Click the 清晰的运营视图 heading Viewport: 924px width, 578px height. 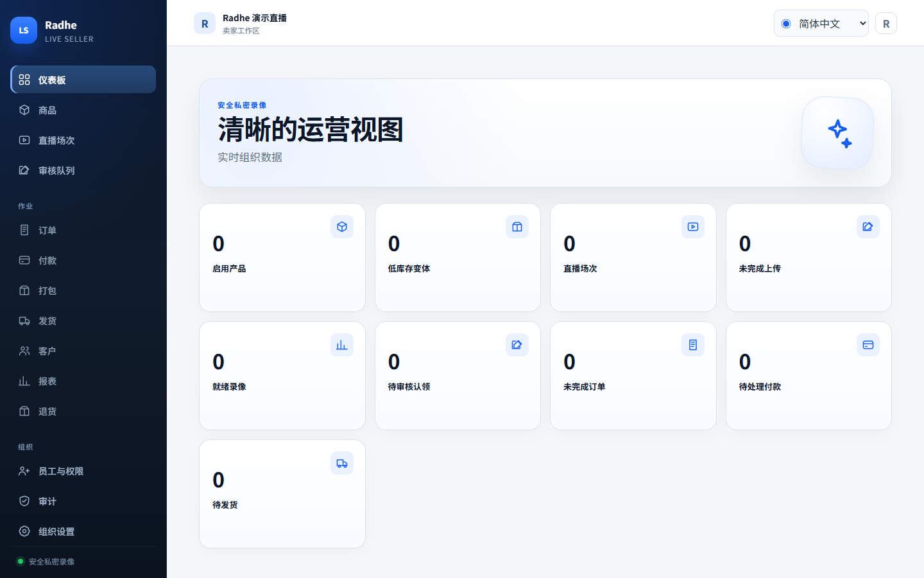311,130
